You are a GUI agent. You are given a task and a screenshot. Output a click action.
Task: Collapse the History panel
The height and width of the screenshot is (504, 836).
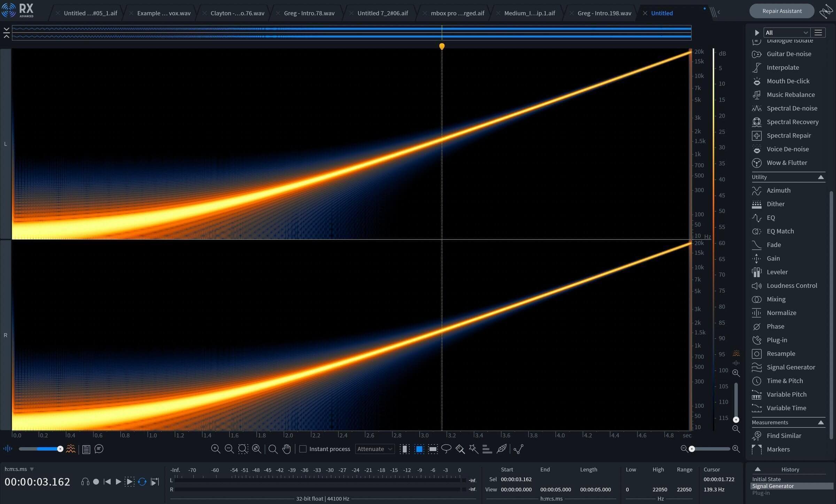pyautogui.click(x=758, y=469)
